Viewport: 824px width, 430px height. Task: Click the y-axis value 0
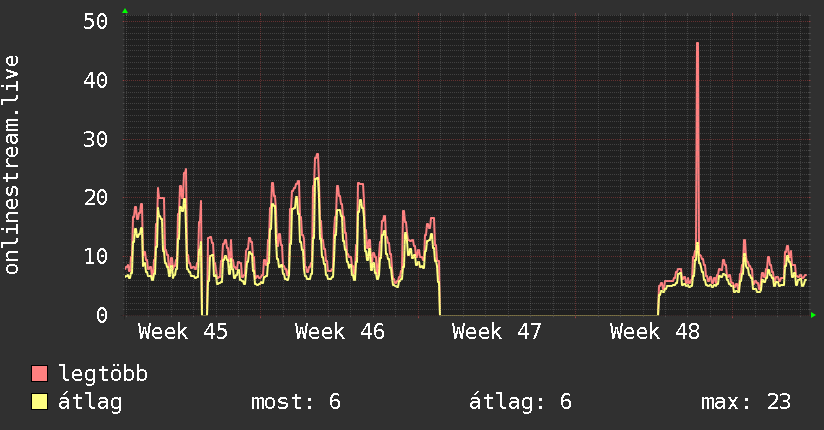(102, 315)
